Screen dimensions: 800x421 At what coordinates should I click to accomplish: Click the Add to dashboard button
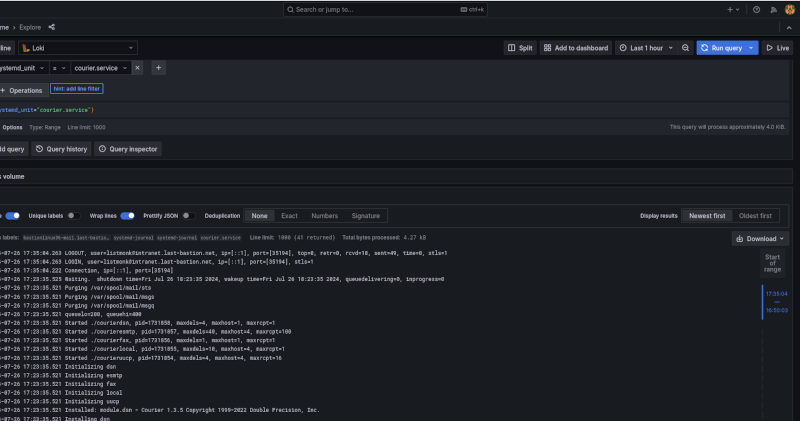575,48
